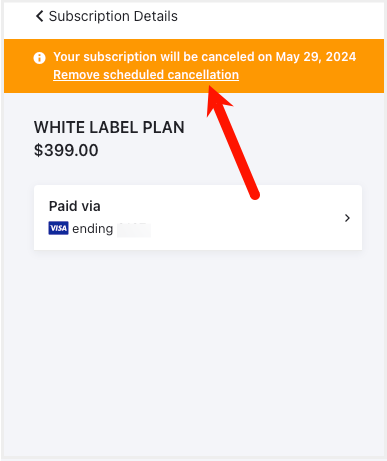This screenshot has width=387, height=461.
Task: Click the word 'cancellation' in underlined link
Action: point(203,75)
